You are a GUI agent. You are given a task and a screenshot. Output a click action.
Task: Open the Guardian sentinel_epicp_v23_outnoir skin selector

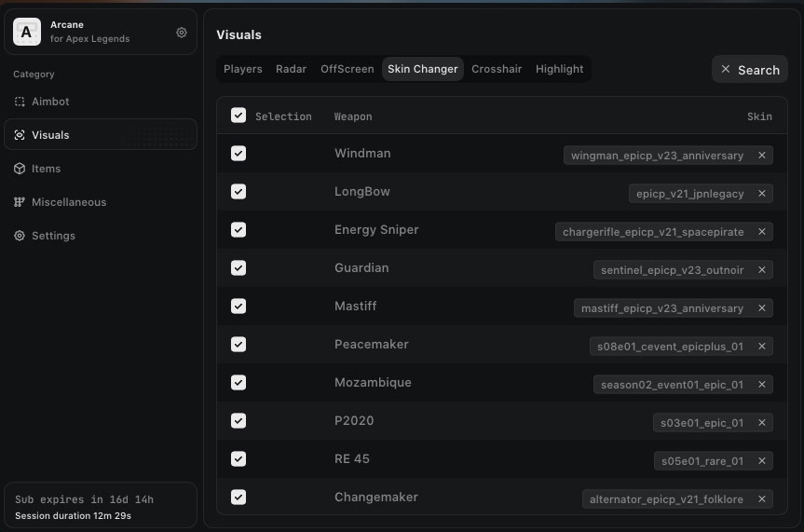(x=671, y=270)
